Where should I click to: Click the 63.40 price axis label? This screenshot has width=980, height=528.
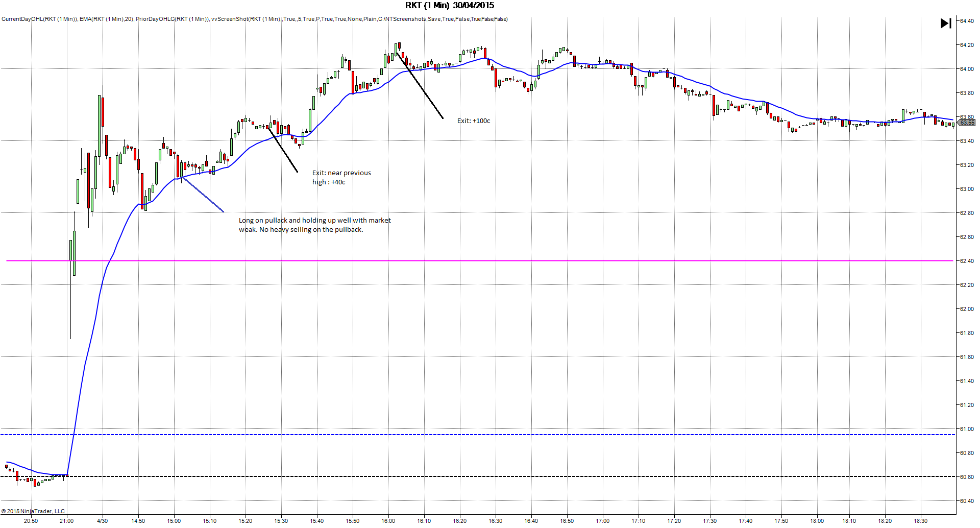click(967, 141)
